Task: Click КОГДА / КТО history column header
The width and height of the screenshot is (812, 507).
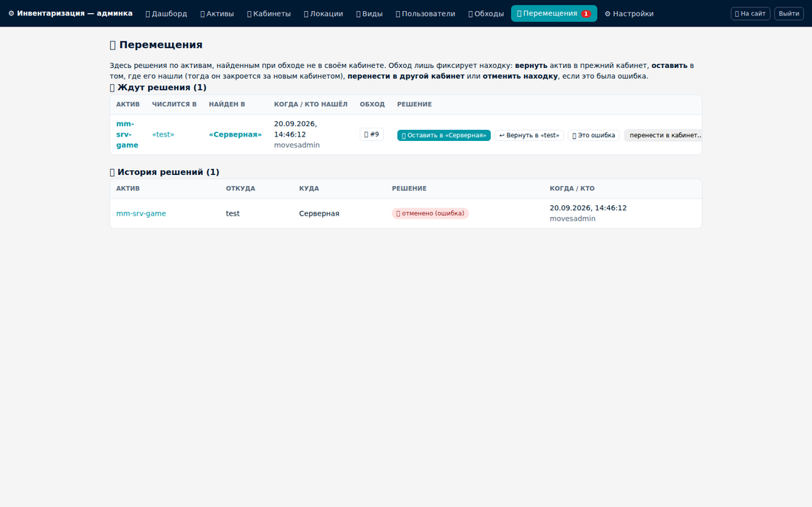Action: click(571, 188)
